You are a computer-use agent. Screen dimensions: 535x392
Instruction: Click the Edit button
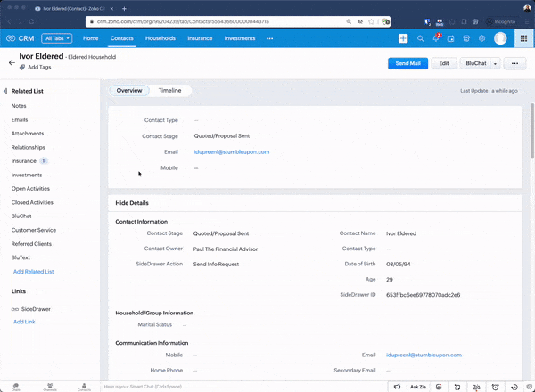coord(444,63)
